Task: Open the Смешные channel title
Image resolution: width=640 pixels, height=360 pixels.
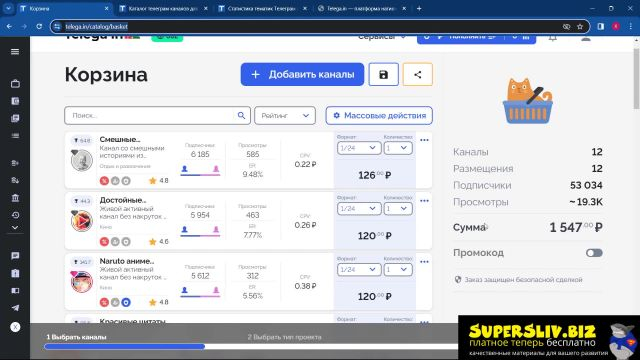Action: click(120, 140)
